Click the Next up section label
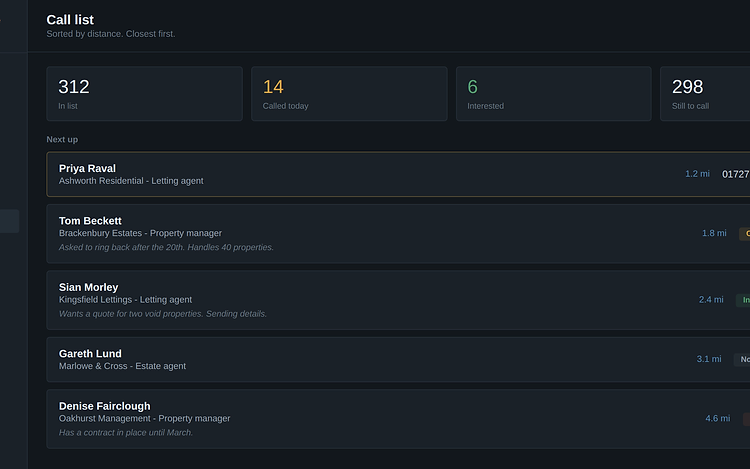Image resolution: width=750 pixels, height=469 pixels. [x=62, y=140]
